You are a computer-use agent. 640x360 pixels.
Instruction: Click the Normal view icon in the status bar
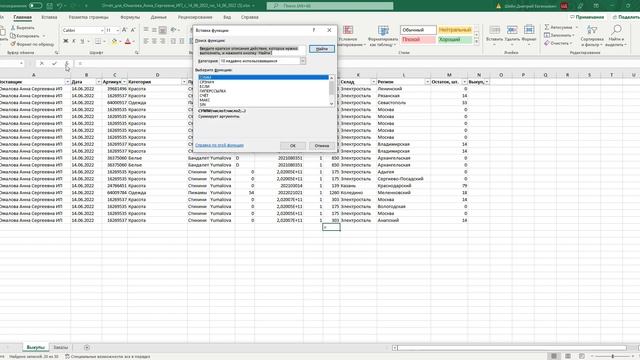(554, 356)
